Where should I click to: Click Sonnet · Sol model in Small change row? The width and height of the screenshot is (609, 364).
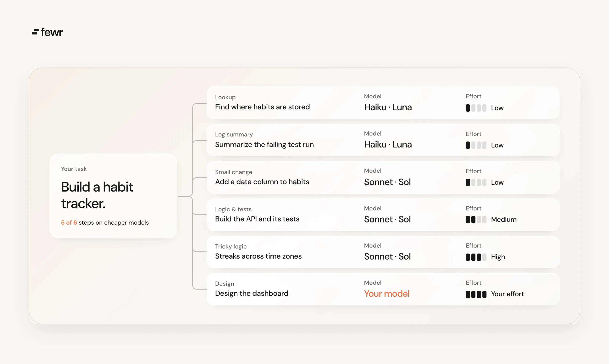pos(387,182)
